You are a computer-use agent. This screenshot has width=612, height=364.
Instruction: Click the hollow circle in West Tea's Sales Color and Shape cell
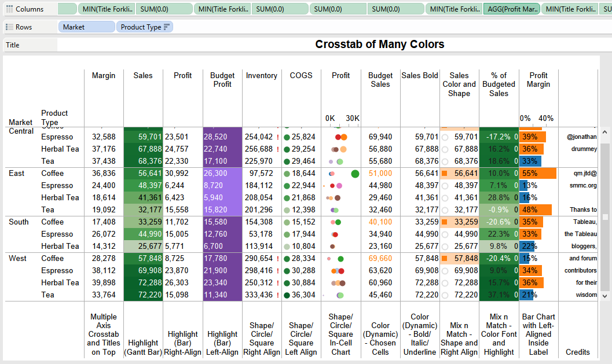(445, 295)
